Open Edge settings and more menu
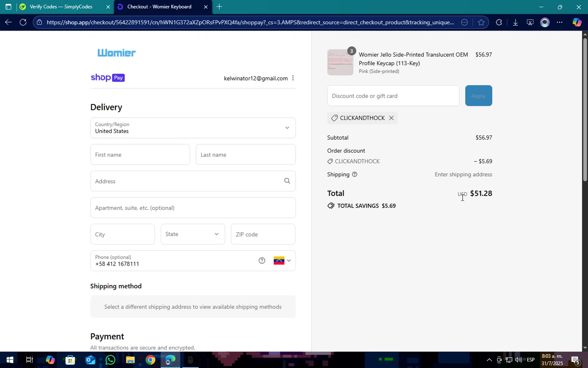The image size is (588, 368). point(560,22)
